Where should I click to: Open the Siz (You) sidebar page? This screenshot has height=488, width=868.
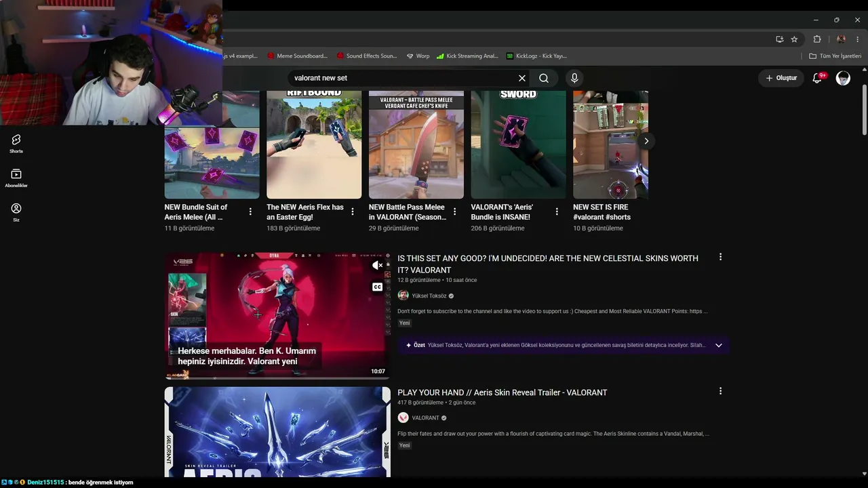click(16, 212)
